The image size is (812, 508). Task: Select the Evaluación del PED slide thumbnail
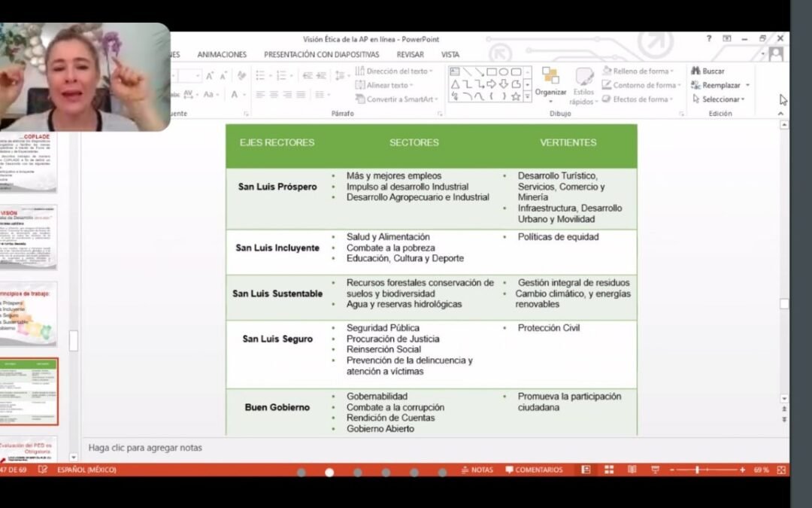(29, 449)
